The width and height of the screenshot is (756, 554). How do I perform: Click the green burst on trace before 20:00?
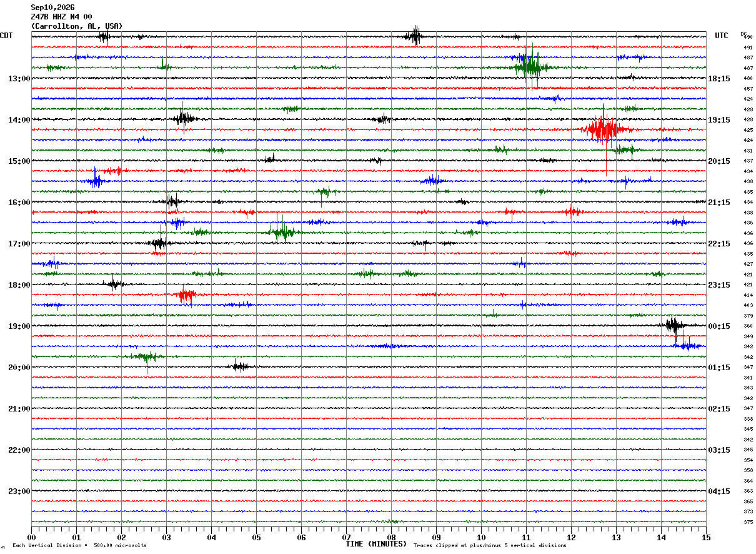(147, 357)
